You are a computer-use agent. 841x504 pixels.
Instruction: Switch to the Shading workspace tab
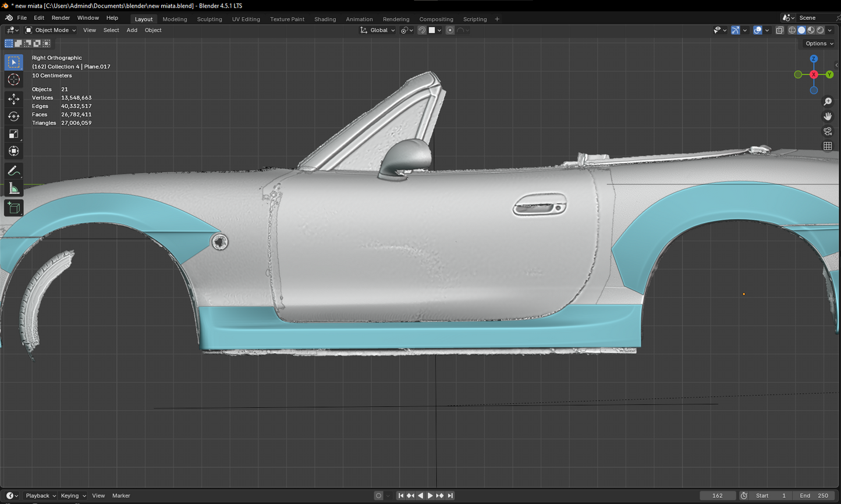coord(325,19)
